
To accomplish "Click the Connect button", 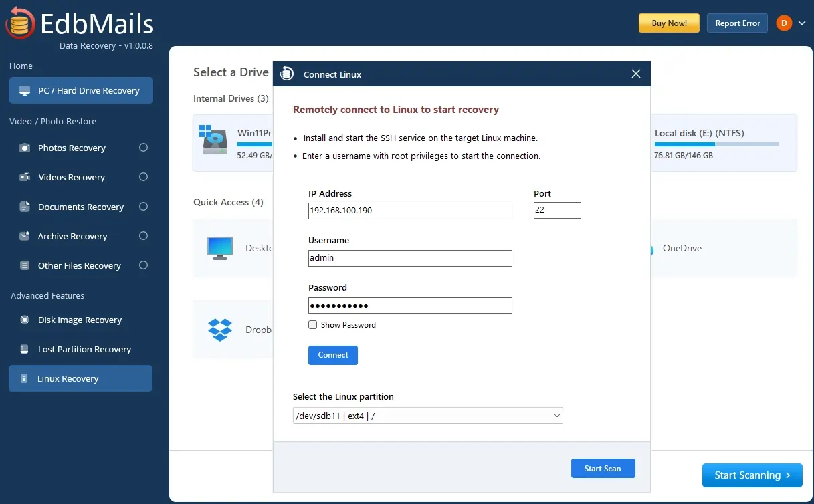I will coord(333,355).
